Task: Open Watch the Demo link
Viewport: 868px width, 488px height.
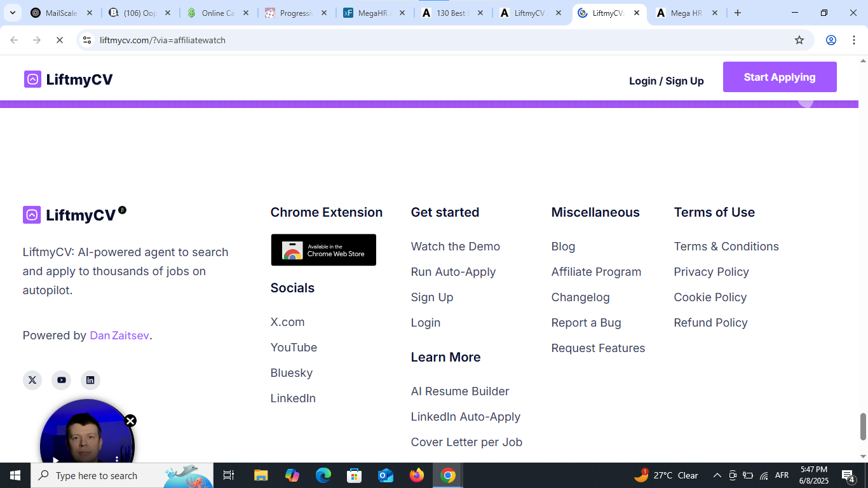Action: (456, 247)
